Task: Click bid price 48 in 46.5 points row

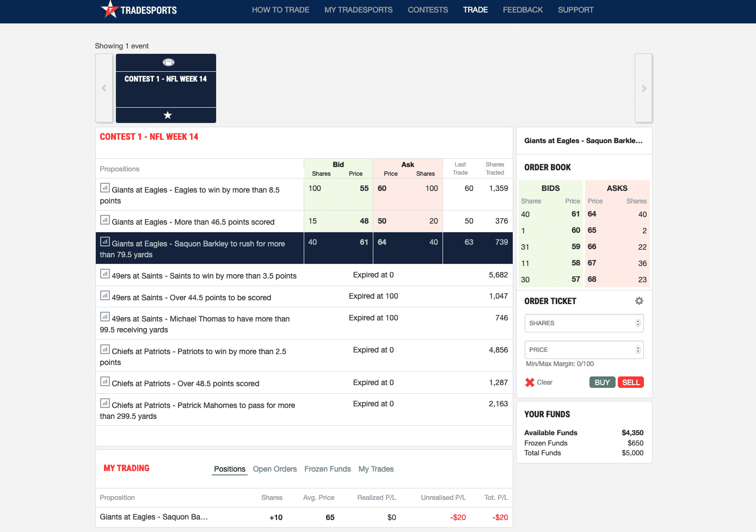Action: click(364, 221)
